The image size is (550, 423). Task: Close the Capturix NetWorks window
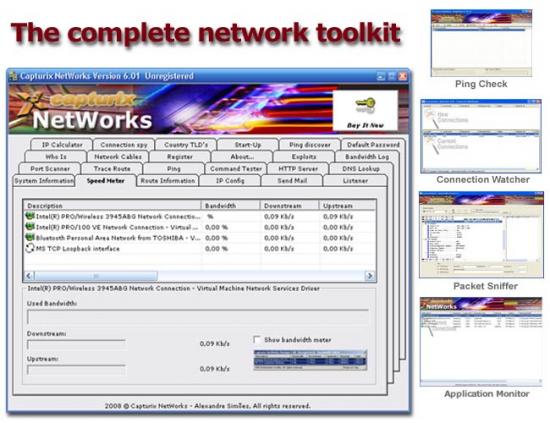click(x=403, y=76)
